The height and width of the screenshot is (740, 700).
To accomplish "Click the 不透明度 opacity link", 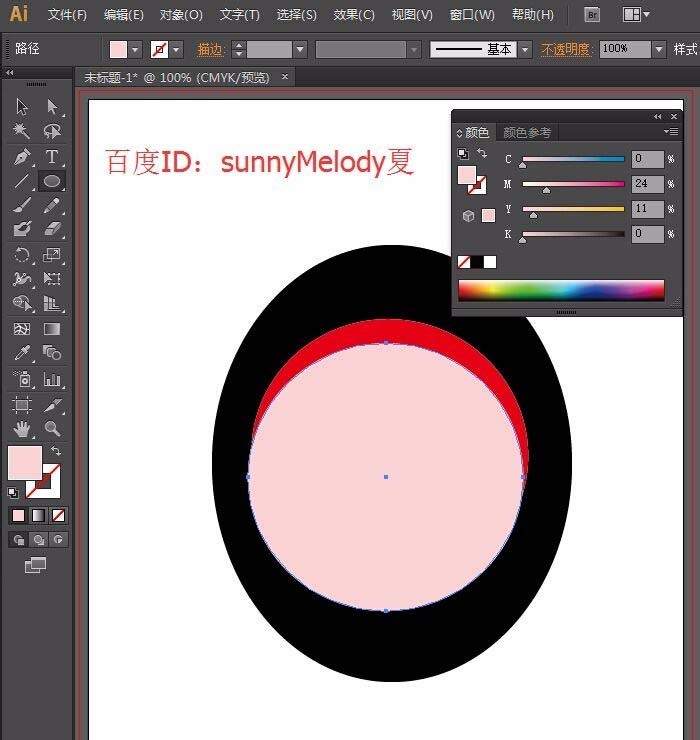I will [566, 49].
